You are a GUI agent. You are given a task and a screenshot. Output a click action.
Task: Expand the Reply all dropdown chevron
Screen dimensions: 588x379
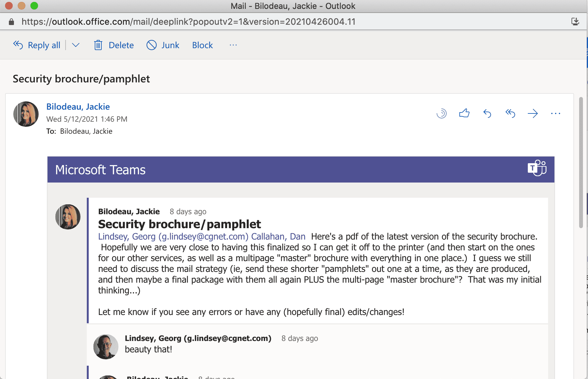[75, 45]
